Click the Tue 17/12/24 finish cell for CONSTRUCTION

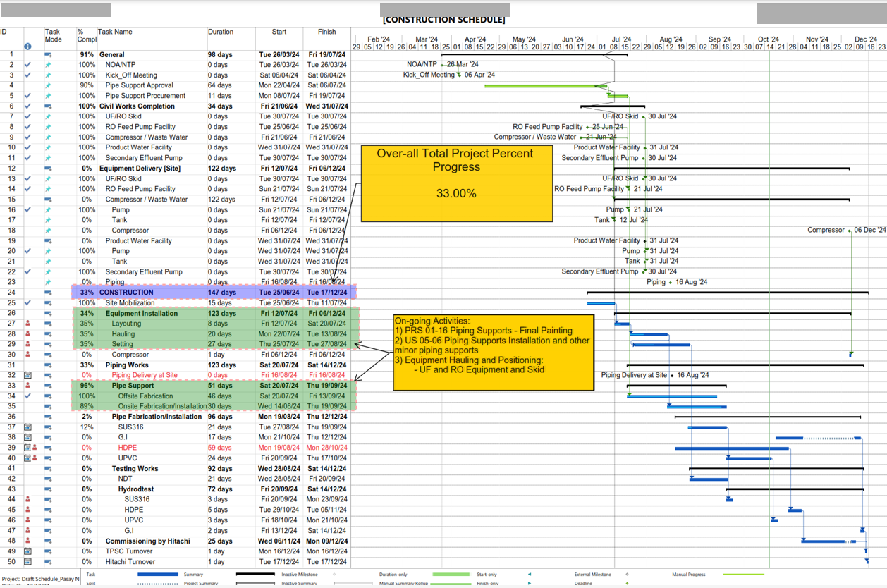(x=327, y=293)
